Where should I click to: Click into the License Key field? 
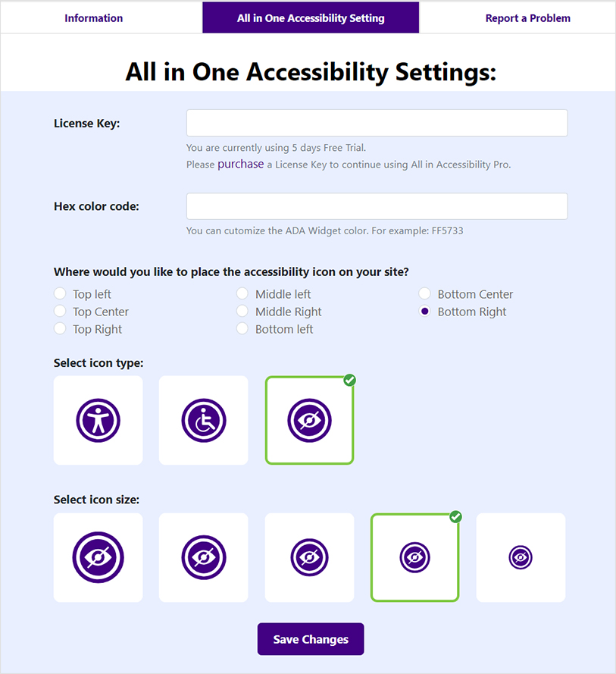(x=377, y=123)
